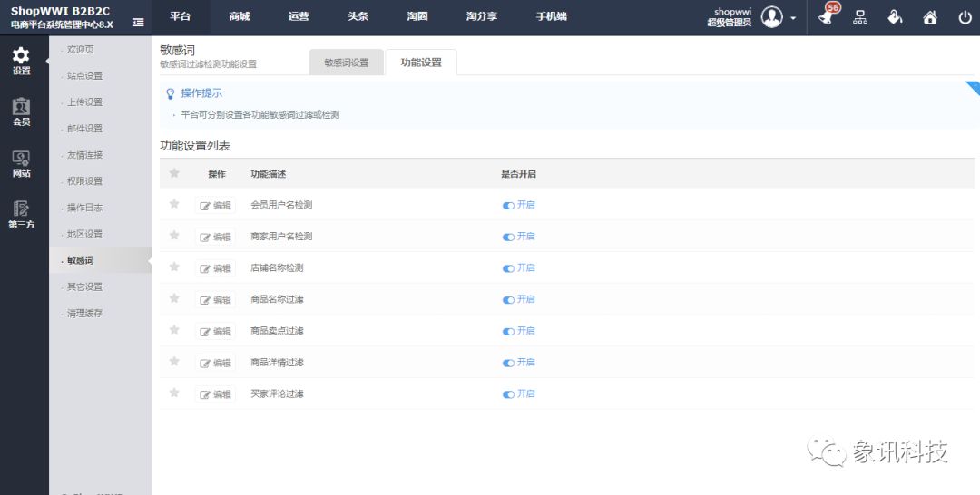Click the lightbulb 操作提示 icon

170,93
